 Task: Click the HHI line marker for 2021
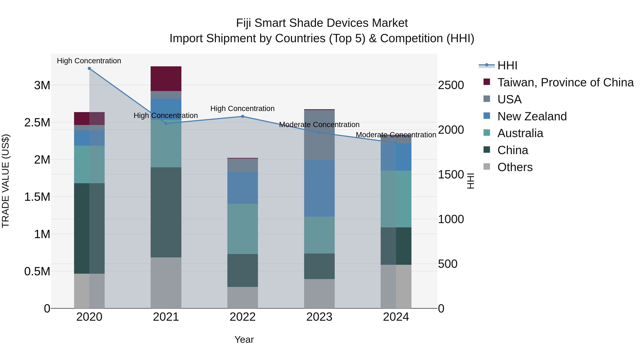point(166,123)
